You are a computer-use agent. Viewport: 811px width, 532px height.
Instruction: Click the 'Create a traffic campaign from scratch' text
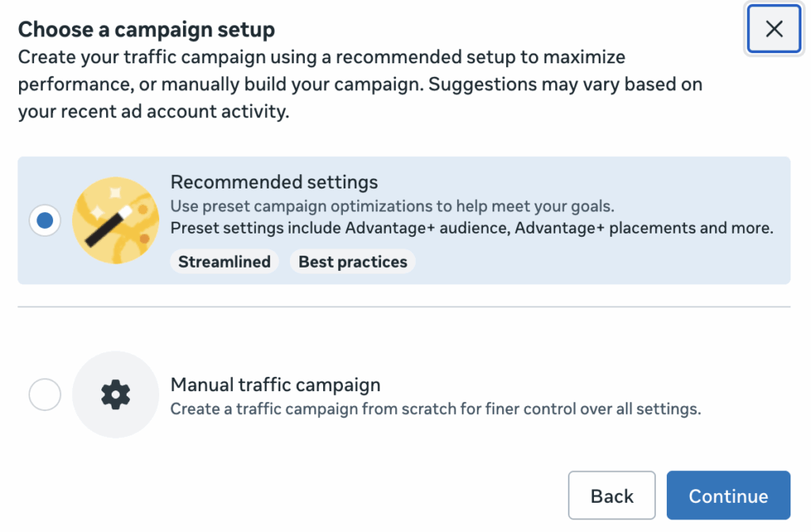point(436,409)
